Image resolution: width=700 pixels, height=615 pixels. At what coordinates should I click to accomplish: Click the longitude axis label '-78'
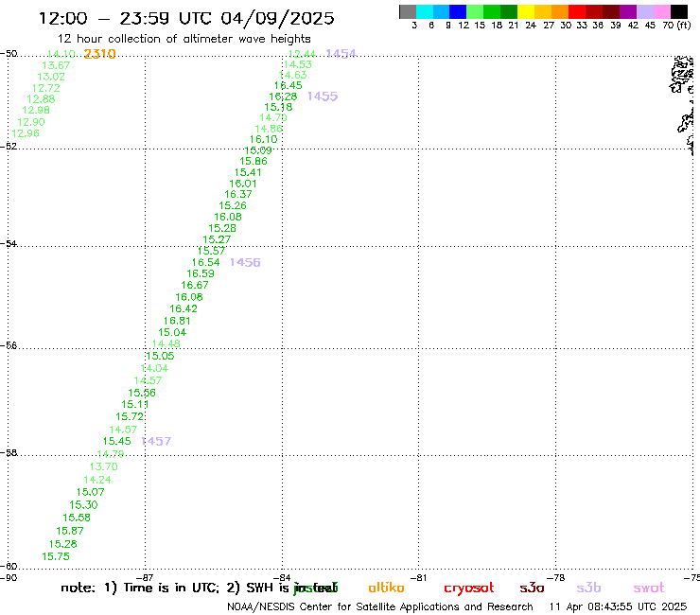[556, 578]
